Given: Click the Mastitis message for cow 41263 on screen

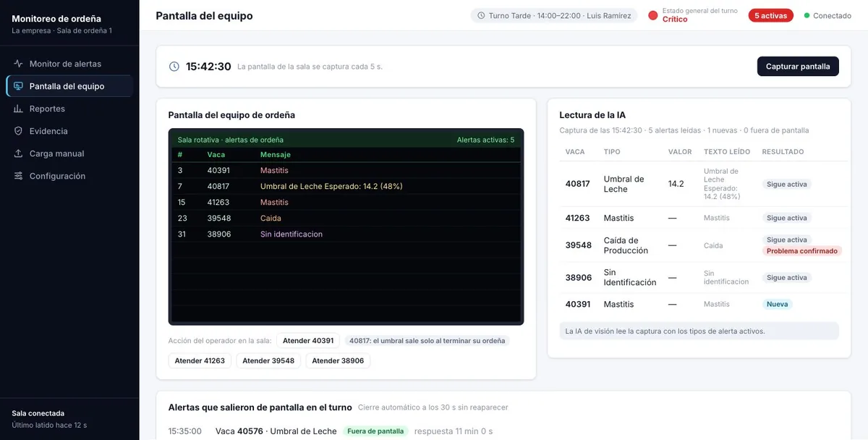Looking at the screenshot, I should click(x=274, y=202).
